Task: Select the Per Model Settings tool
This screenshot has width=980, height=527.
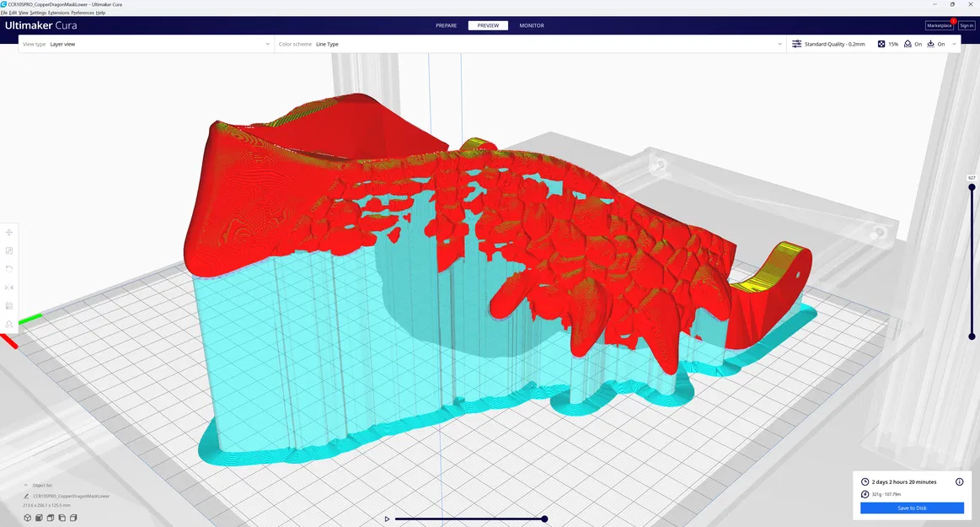Action: (x=9, y=306)
